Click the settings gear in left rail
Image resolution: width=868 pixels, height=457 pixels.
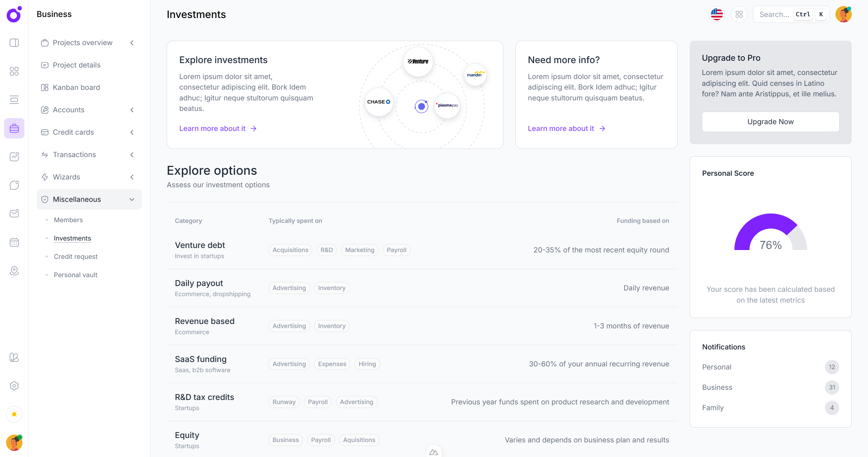[x=14, y=386]
